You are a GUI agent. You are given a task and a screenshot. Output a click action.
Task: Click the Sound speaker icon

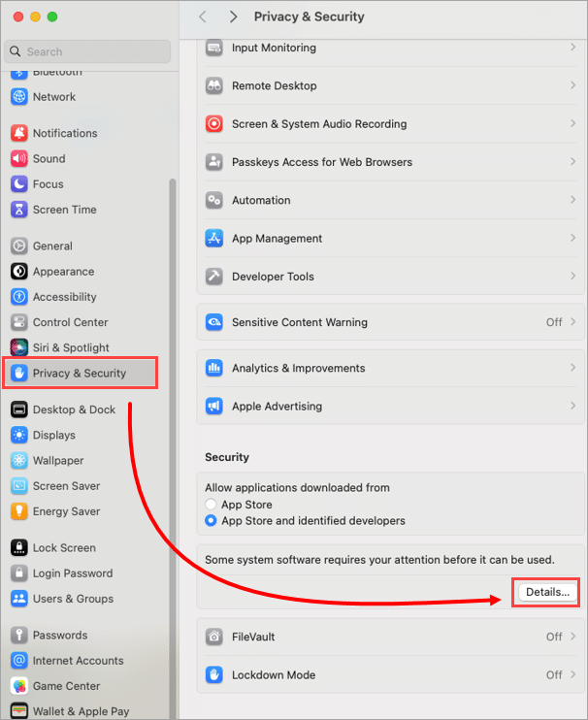coord(18,159)
